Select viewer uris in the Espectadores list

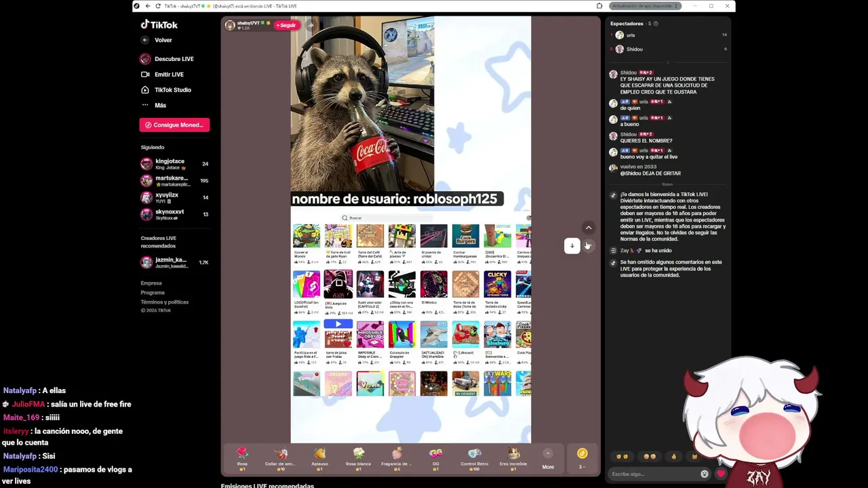[668, 35]
